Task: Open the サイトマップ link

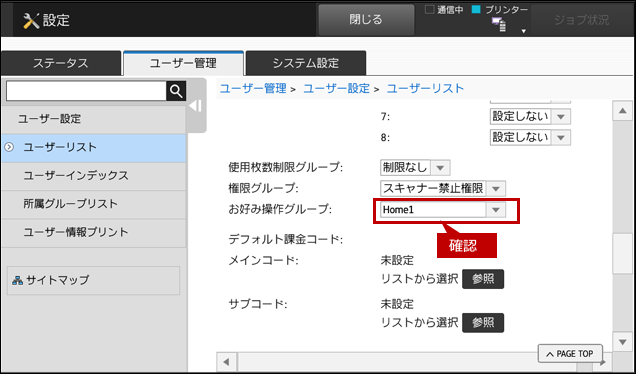Action: pos(93,280)
